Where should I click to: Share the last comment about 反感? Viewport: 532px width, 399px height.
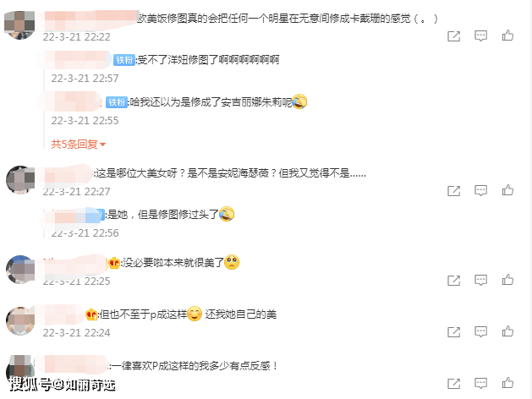[454, 384]
